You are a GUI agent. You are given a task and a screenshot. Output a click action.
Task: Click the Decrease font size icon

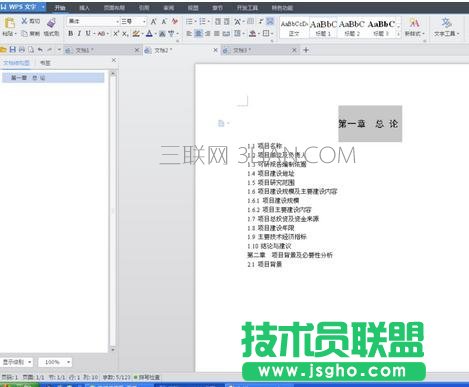[x=164, y=22]
